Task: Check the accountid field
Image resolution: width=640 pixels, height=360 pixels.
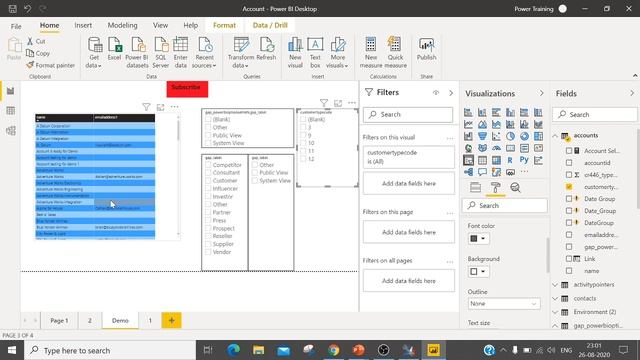Action: pos(569,163)
